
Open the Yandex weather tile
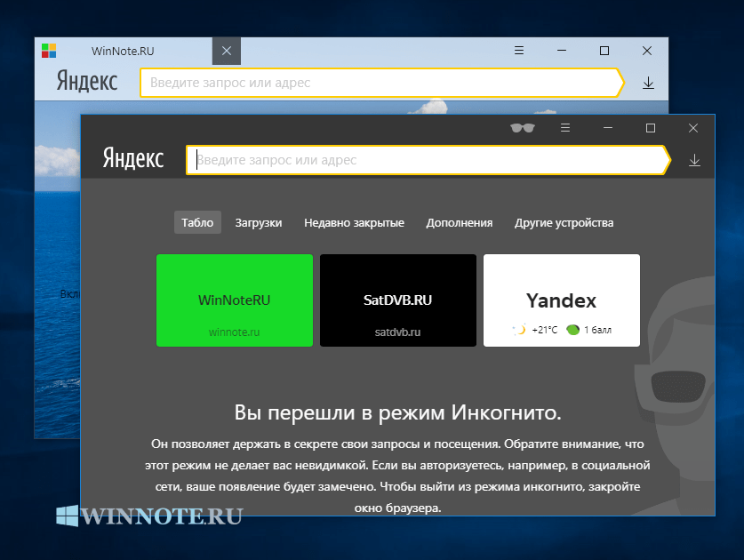tap(562, 300)
